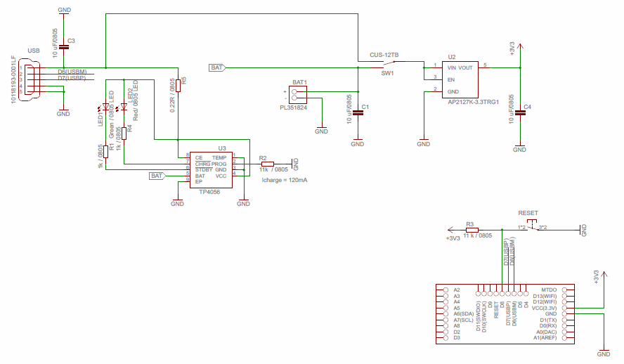
Task: Click the BAT net label beside U3
Action: (157, 176)
